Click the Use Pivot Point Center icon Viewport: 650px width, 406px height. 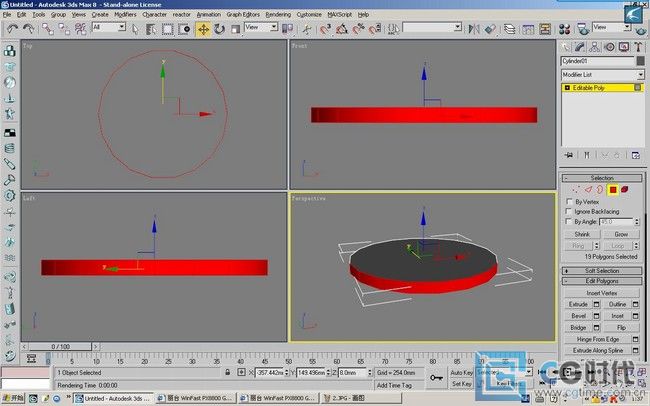(287, 29)
